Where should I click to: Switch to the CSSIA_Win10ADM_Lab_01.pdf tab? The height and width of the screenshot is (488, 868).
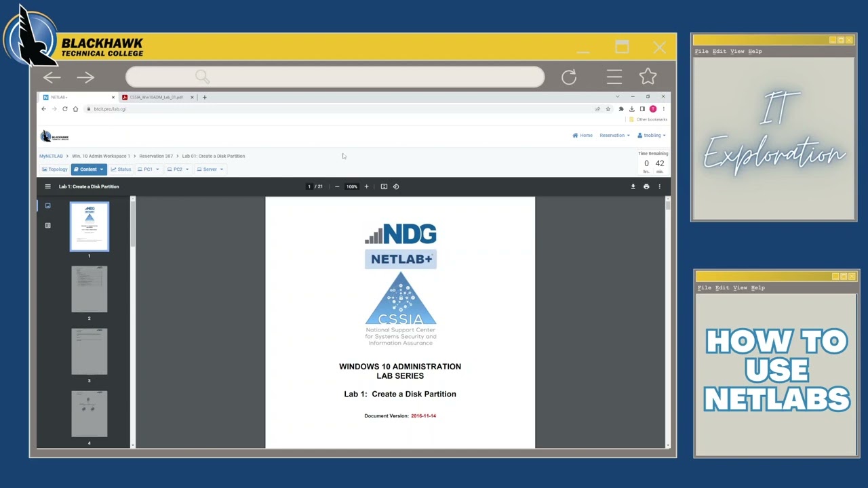(156, 97)
